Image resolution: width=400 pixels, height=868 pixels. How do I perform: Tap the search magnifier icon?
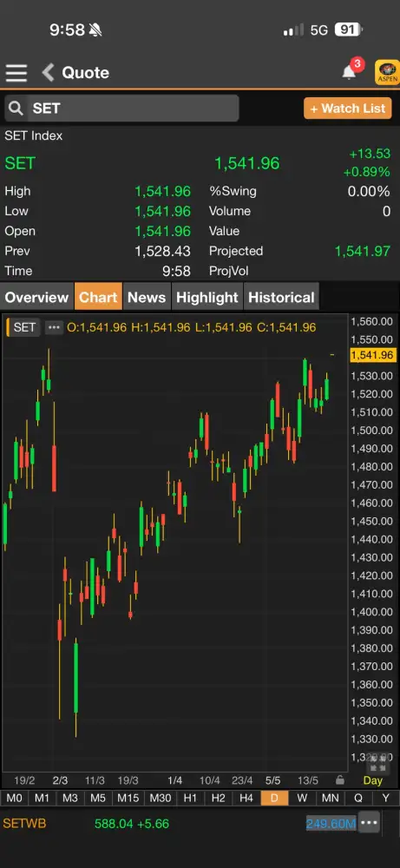click(x=16, y=108)
